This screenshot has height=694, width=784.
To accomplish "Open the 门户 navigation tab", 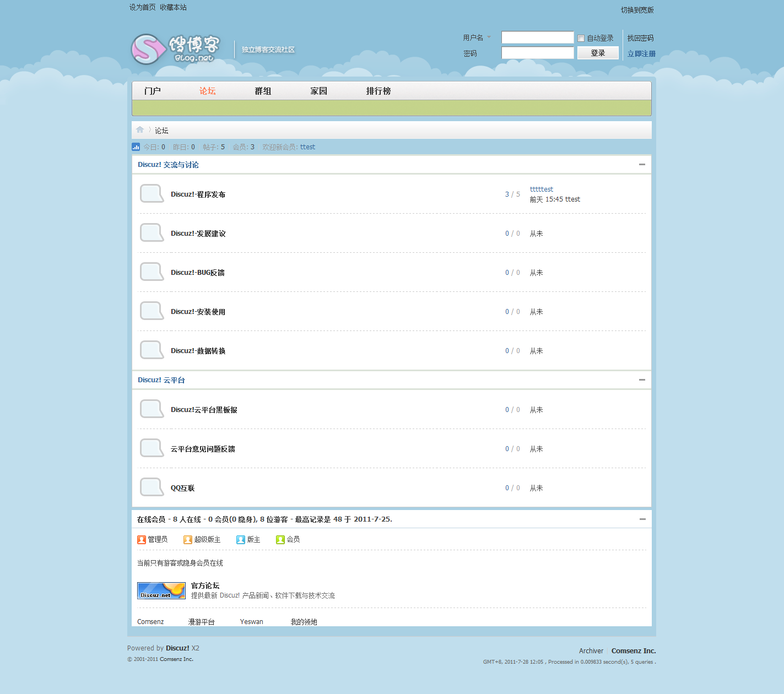I will (153, 91).
